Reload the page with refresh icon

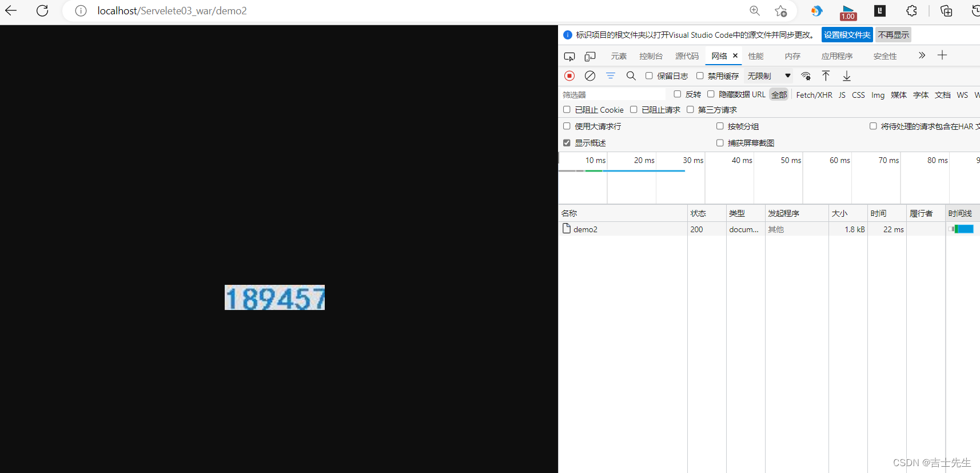click(42, 10)
